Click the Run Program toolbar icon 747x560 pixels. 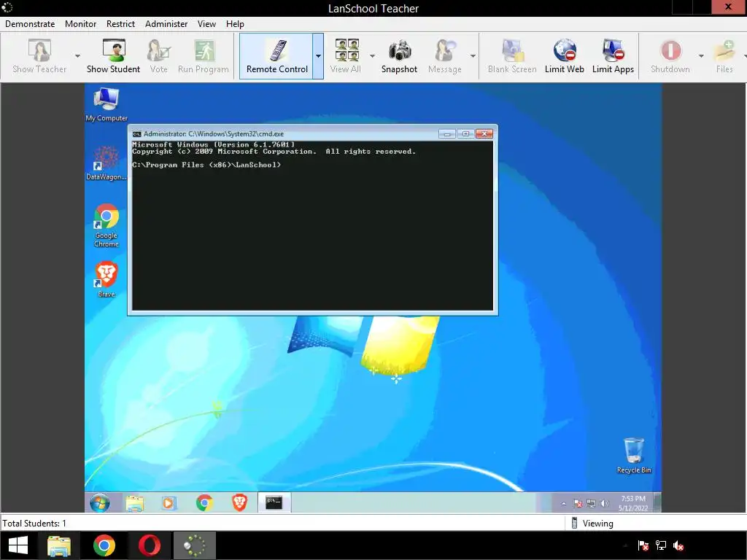pyautogui.click(x=204, y=56)
